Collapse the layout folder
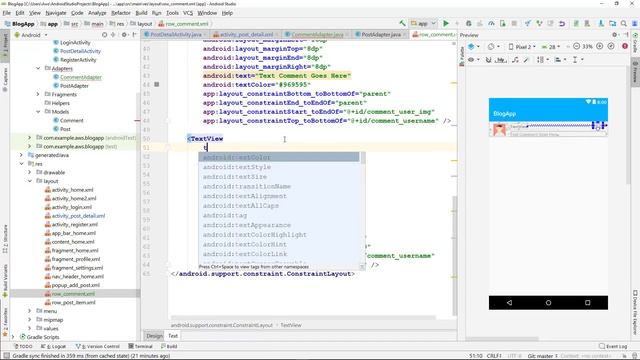 pyautogui.click(x=30, y=181)
